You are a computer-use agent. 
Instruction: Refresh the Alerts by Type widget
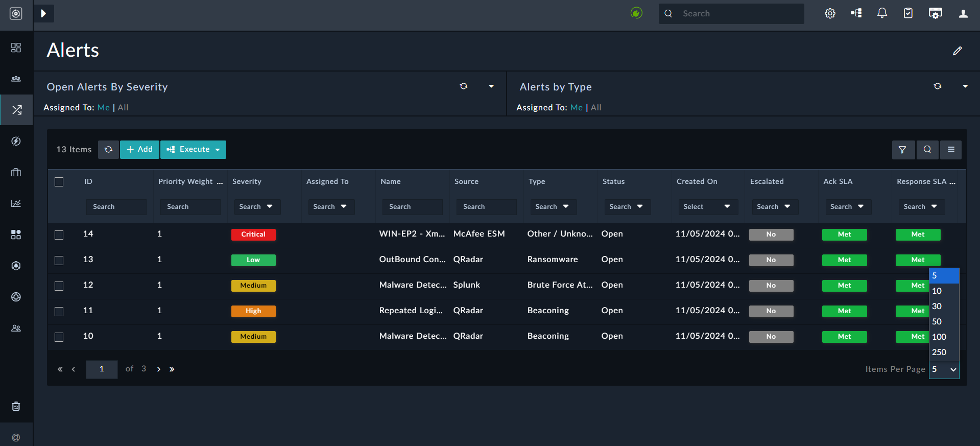click(x=938, y=86)
